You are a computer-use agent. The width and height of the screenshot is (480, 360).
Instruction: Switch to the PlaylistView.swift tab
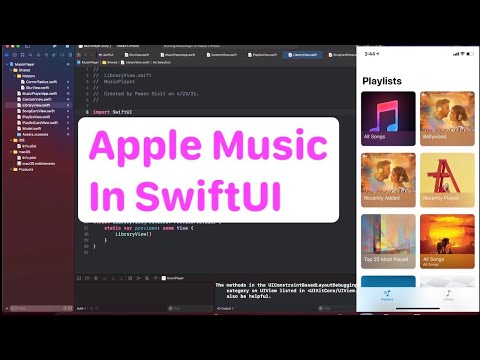pos(262,55)
